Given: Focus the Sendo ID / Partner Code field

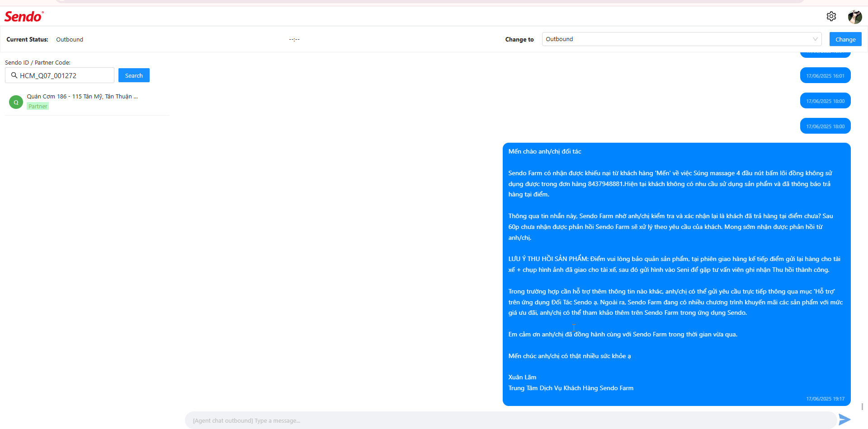Looking at the screenshot, I should pyautogui.click(x=60, y=75).
